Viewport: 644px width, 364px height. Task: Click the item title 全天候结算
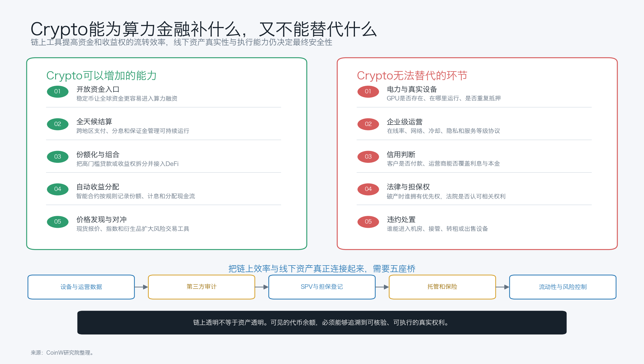(x=94, y=122)
